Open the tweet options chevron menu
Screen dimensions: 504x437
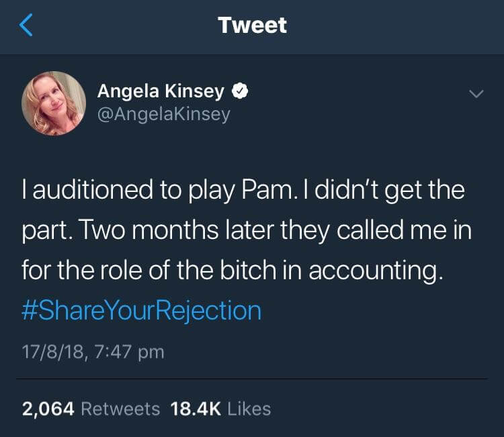(476, 95)
